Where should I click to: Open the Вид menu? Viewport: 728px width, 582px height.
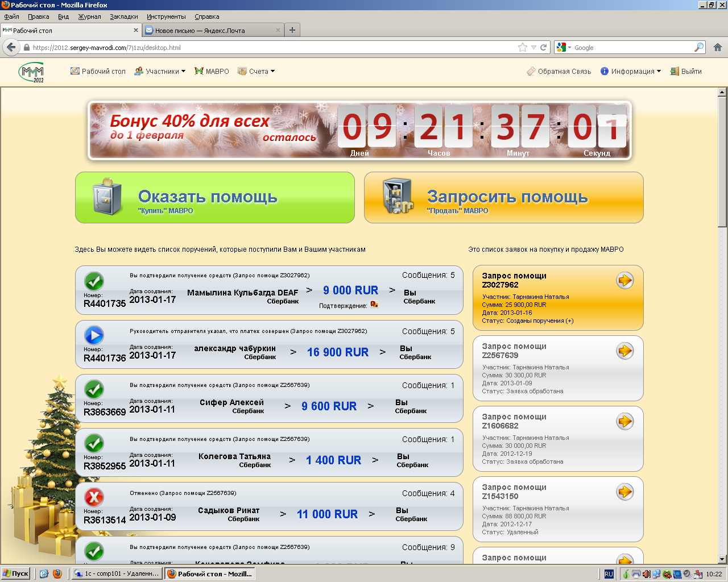pyautogui.click(x=64, y=16)
